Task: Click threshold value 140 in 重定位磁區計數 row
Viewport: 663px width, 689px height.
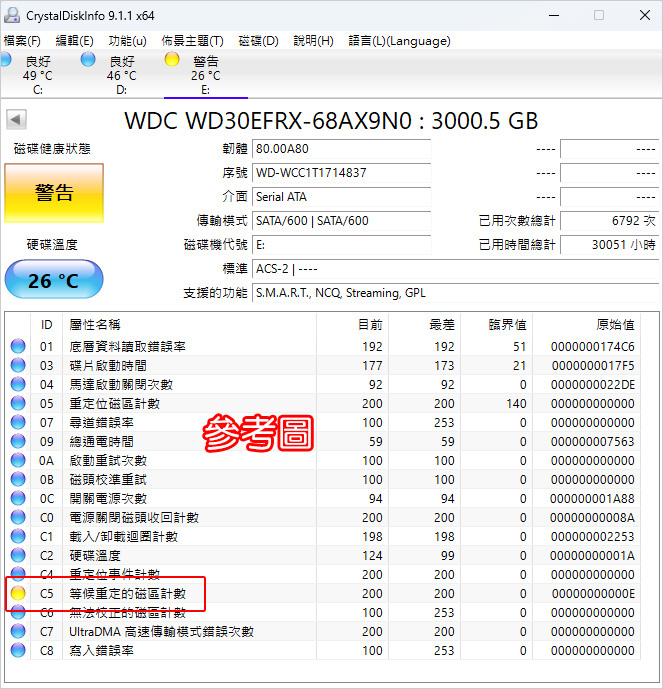Action: pyautogui.click(x=516, y=403)
